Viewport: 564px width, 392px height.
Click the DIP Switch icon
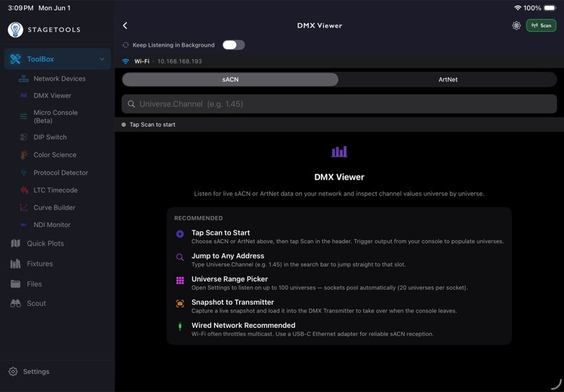click(x=24, y=137)
